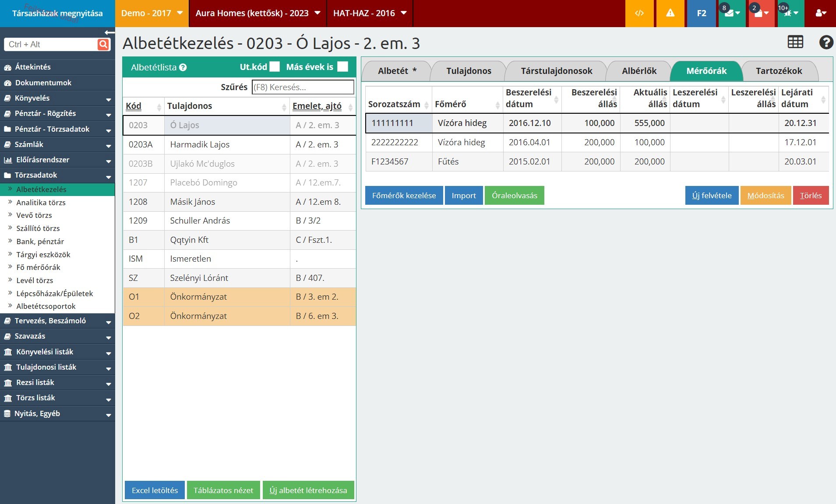Switch to the Társtulajdonosok tab
Image resolution: width=836 pixels, height=504 pixels.
pyautogui.click(x=556, y=71)
